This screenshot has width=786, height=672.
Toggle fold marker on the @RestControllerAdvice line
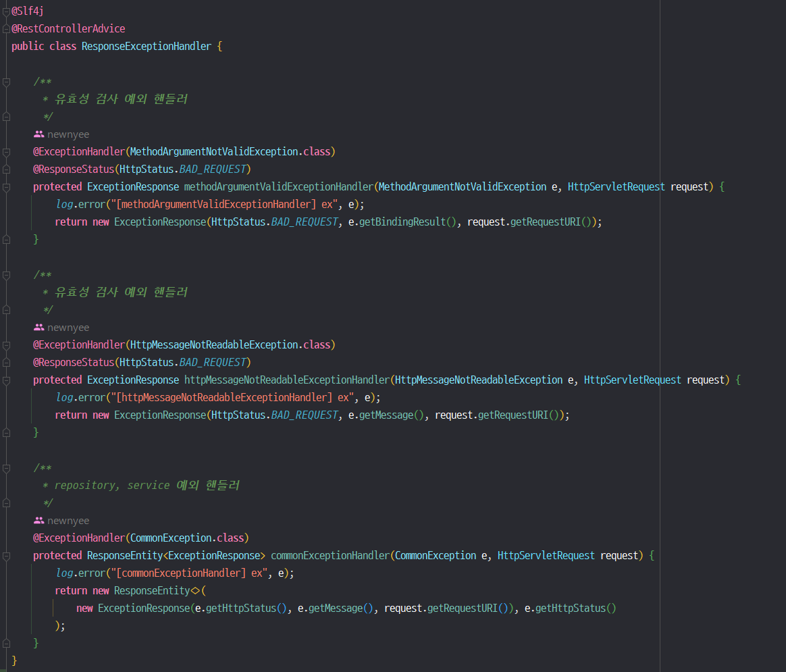pyautogui.click(x=6, y=28)
